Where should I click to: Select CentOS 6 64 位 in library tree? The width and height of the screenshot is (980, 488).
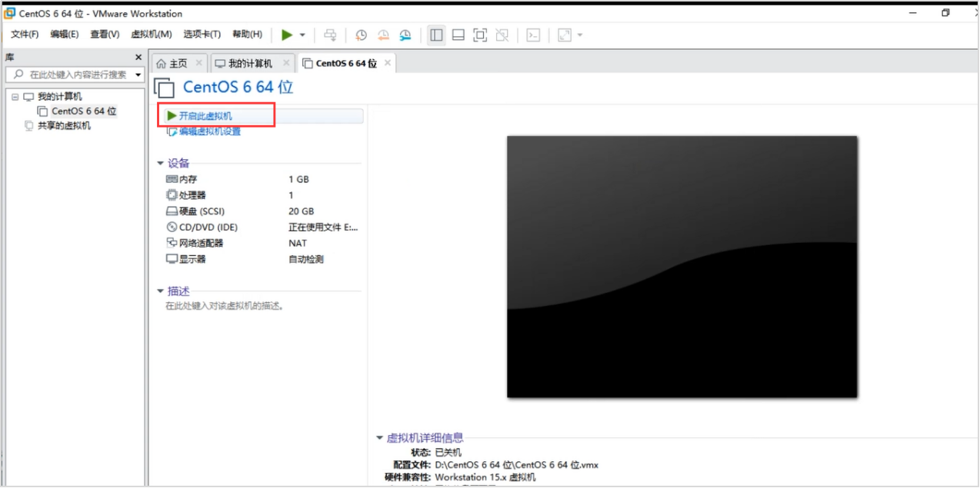pos(84,111)
